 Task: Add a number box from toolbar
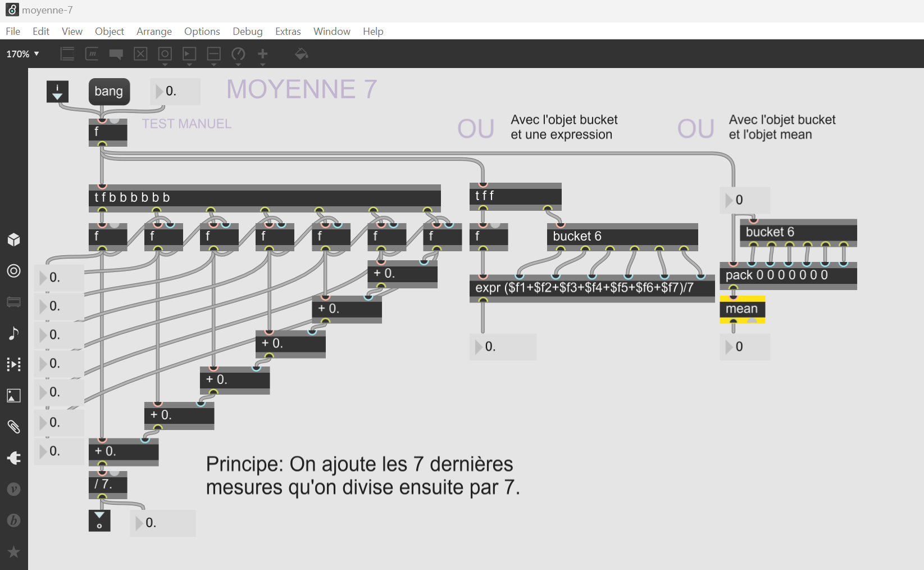[189, 54]
